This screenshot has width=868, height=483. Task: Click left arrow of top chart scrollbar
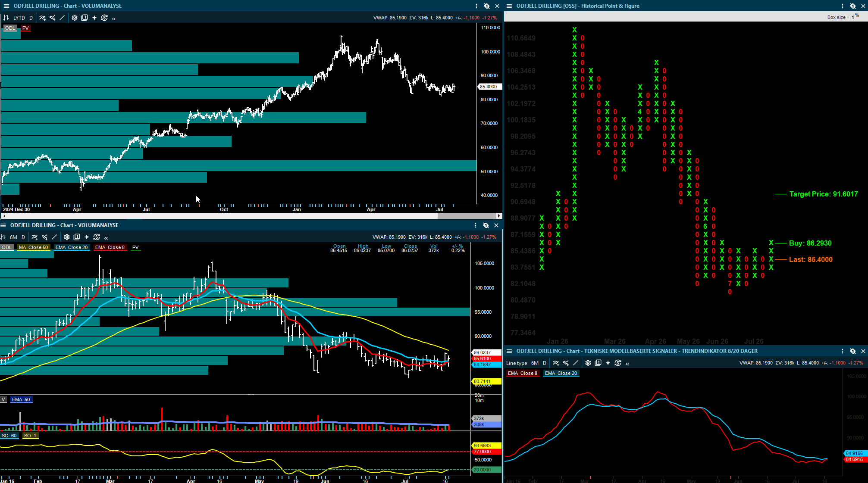[x=3, y=216]
